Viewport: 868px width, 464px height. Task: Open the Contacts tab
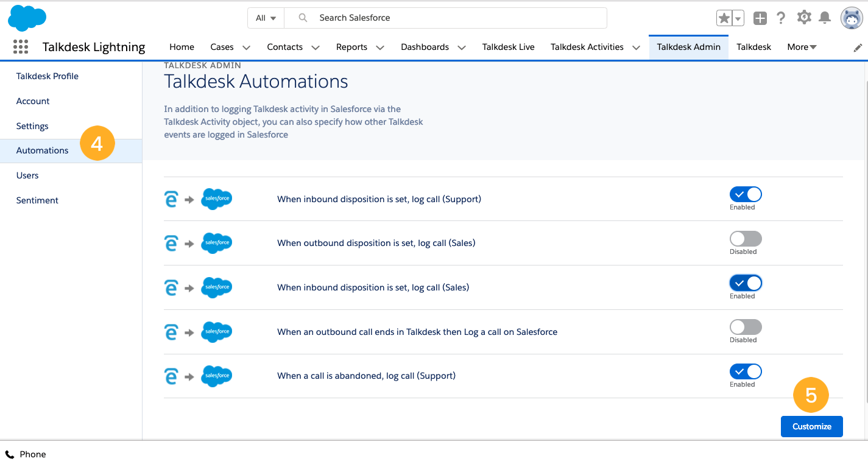pyautogui.click(x=284, y=47)
